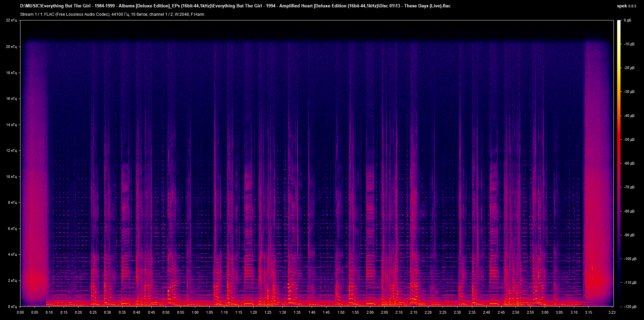Pick the 1:40 time axis label
Viewport: 644px width, 320px height.
312,312
